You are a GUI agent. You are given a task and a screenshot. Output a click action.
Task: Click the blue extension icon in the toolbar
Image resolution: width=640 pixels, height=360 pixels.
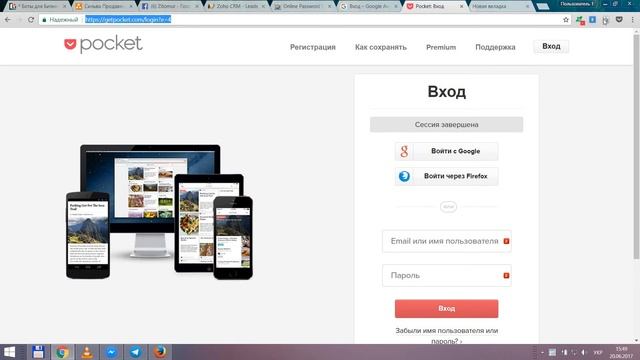click(592, 20)
